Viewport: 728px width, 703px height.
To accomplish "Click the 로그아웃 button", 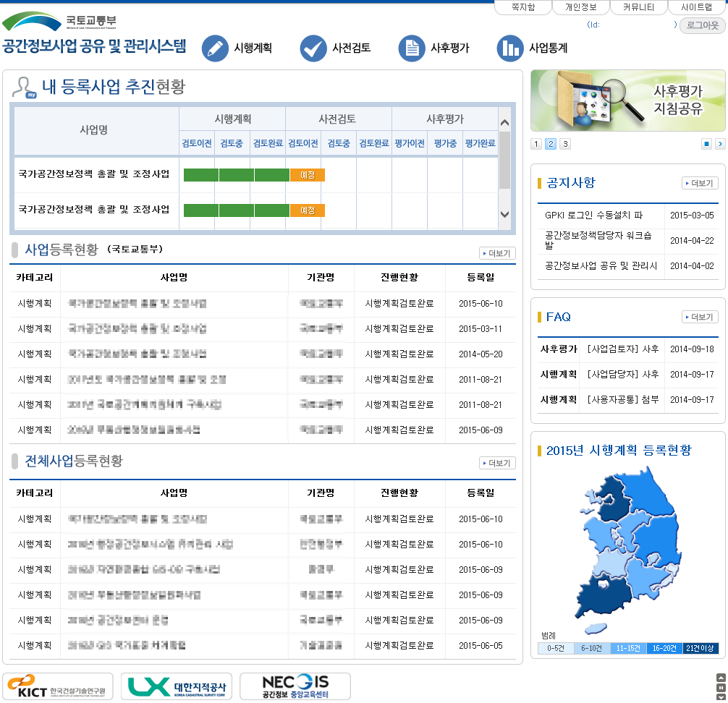I will (702, 25).
